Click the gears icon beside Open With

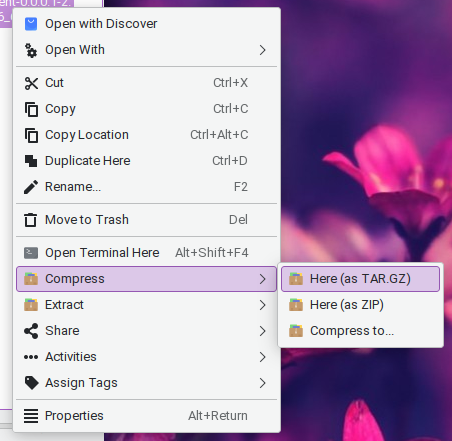(x=31, y=50)
